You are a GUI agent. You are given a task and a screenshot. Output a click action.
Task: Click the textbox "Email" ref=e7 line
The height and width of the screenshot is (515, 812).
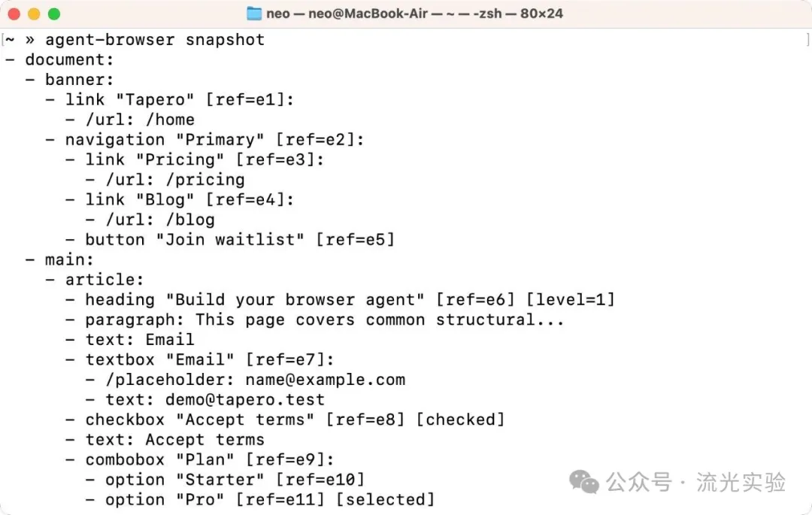coord(200,359)
